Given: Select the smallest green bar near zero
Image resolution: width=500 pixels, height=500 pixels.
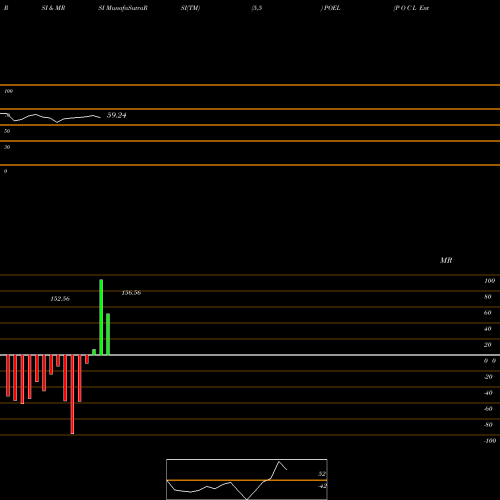Looking at the screenshot, I should pos(94,352).
